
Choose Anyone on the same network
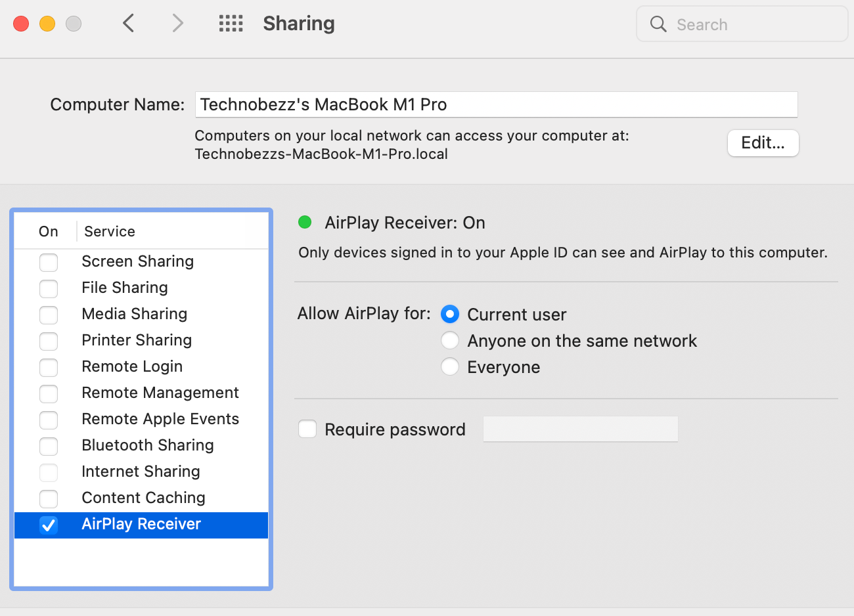pos(450,340)
